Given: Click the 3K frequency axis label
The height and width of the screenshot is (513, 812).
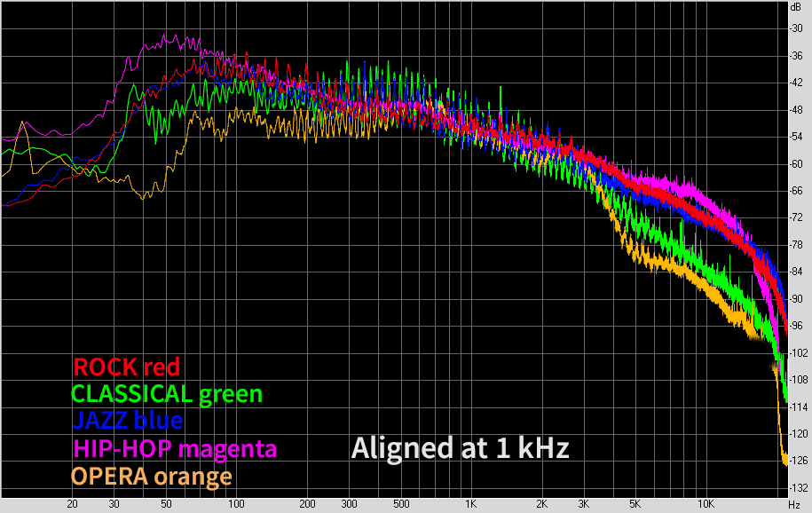Looking at the screenshot, I should [x=584, y=504].
